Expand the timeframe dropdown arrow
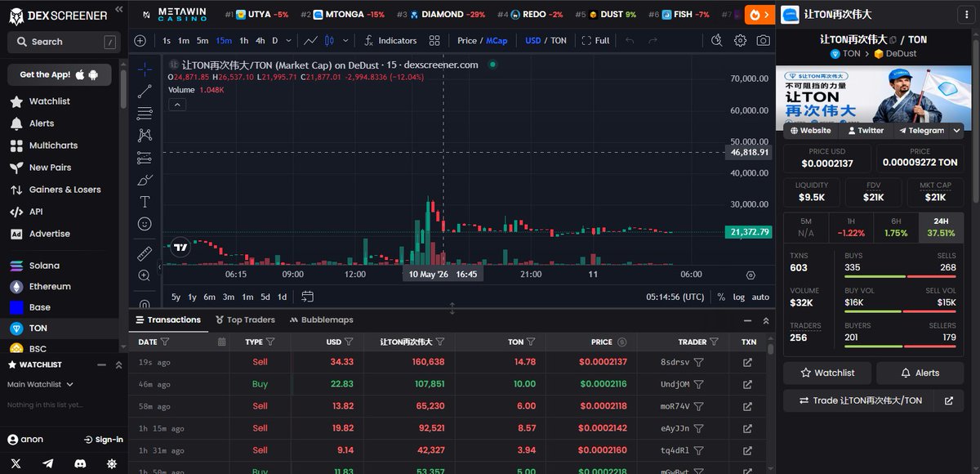This screenshot has height=474, width=980. point(287,40)
